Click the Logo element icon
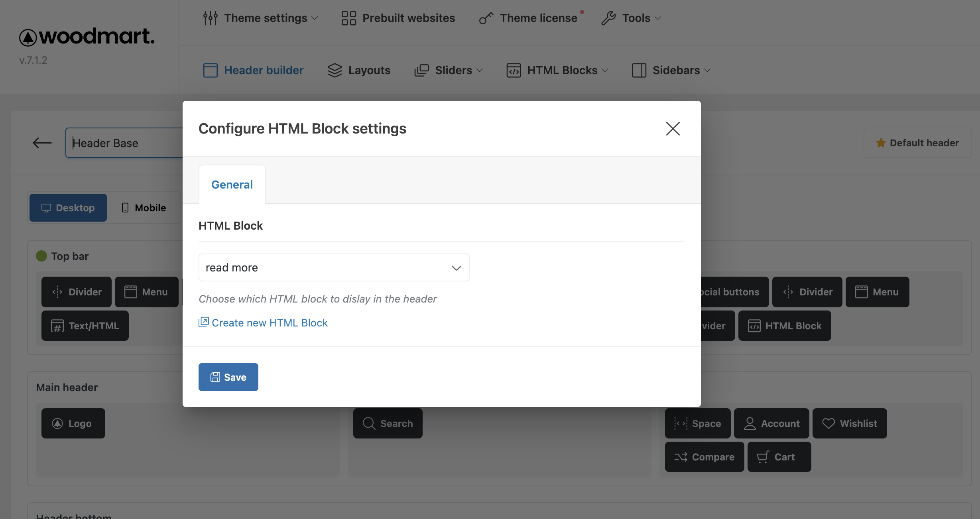 pyautogui.click(x=57, y=423)
